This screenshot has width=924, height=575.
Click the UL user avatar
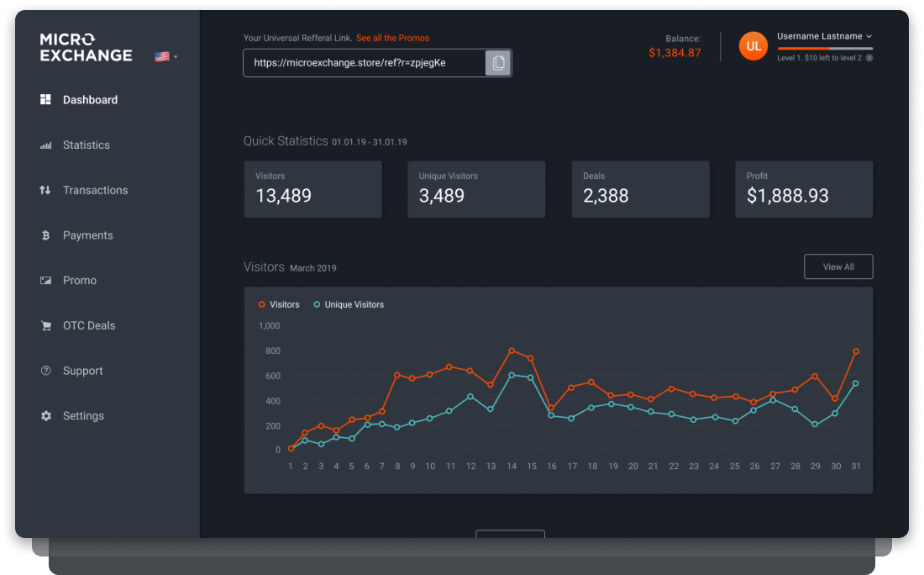(753, 47)
